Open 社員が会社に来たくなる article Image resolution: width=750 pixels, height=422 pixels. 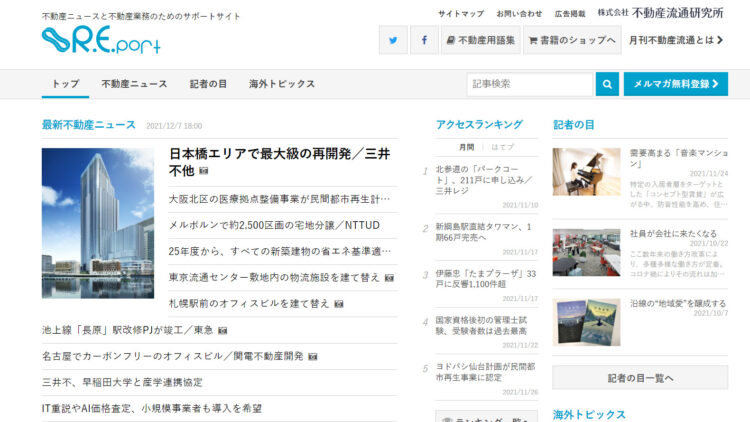coord(673,233)
